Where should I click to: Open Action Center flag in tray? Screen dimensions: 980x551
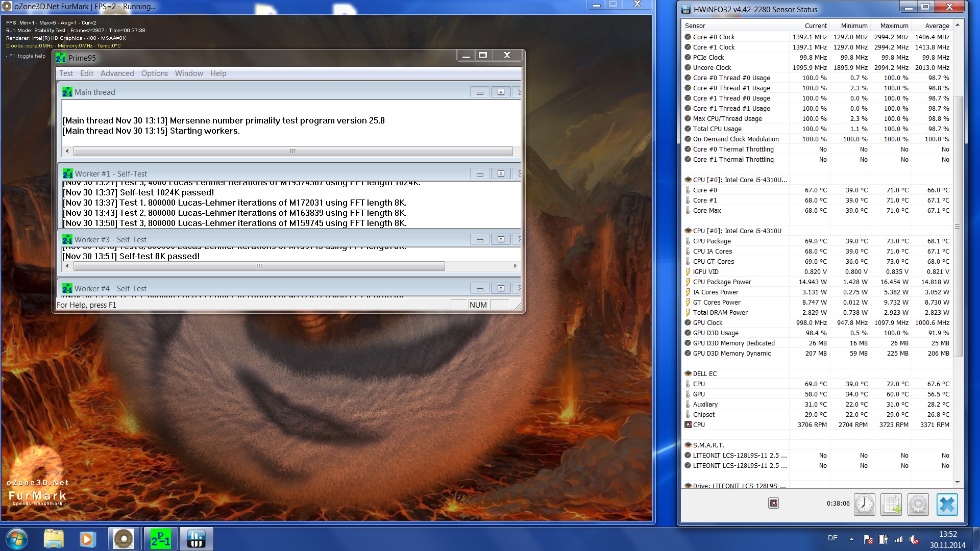click(x=868, y=539)
